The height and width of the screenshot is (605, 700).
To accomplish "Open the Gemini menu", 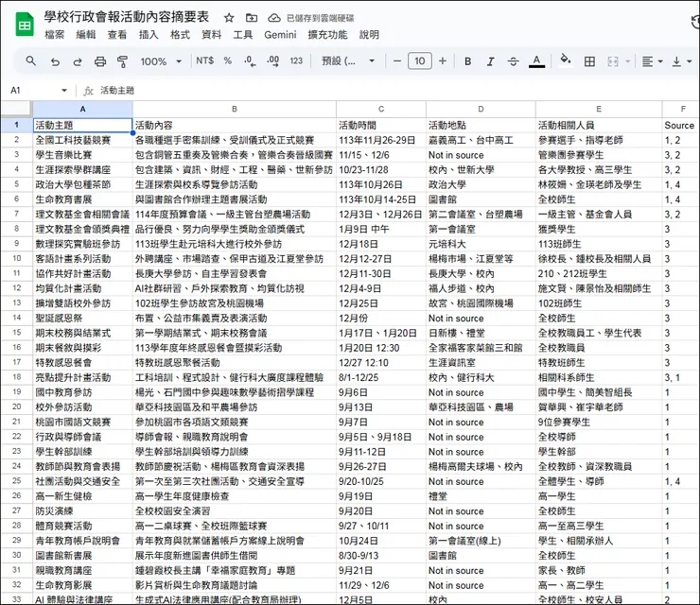I will click(280, 35).
